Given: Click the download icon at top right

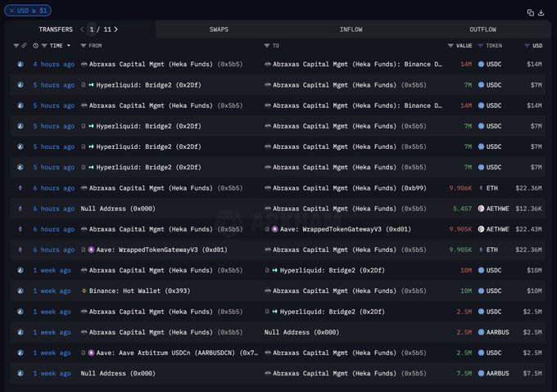Looking at the screenshot, I should pos(541,13).
